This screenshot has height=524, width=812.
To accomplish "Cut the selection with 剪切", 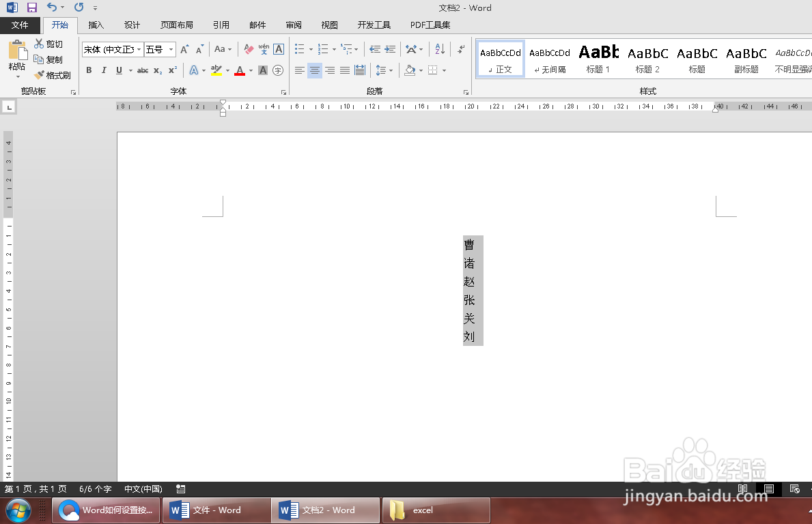I will (x=48, y=44).
